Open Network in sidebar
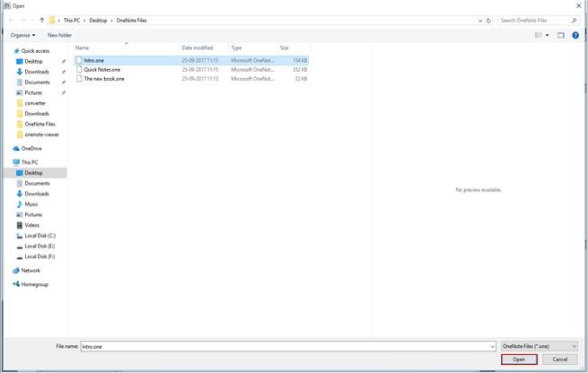Image resolution: width=588 pixels, height=373 pixels. point(31,271)
